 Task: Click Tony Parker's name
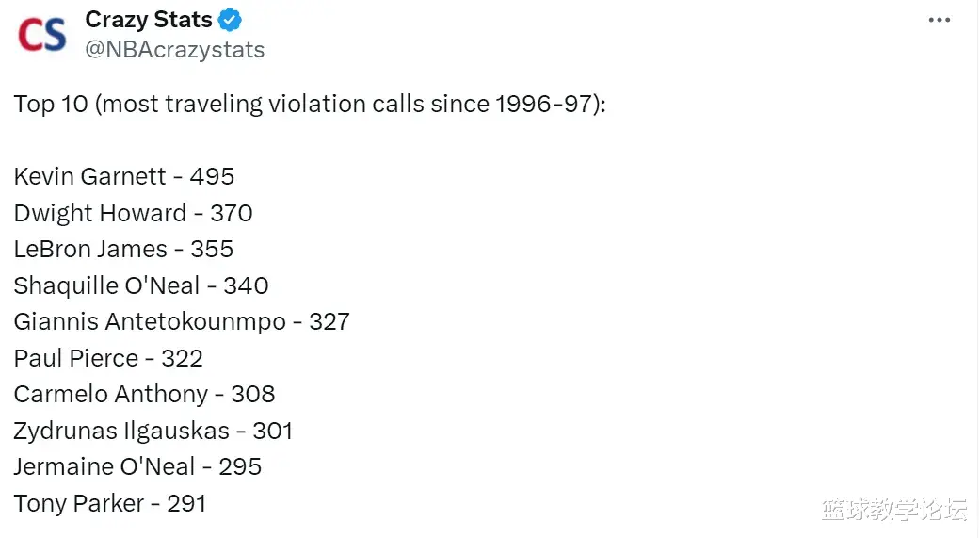coord(80,503)
